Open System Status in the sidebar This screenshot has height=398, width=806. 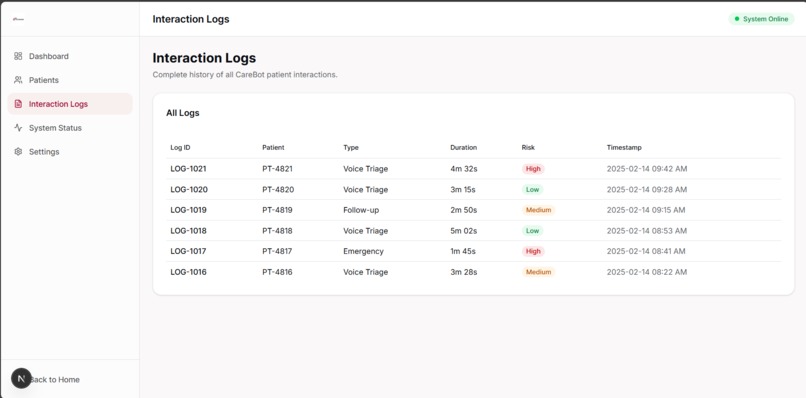[x=70, y=128]
